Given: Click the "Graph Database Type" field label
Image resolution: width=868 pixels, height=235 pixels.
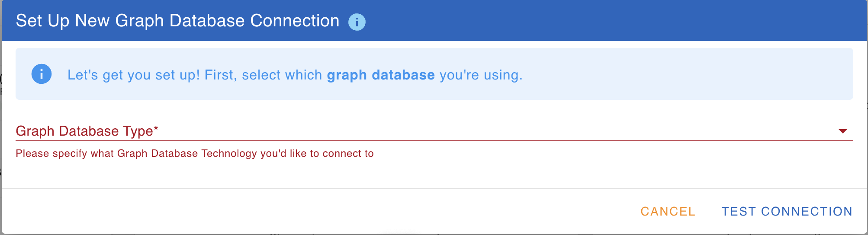Looking at the screenshot, I should (84, 131).
